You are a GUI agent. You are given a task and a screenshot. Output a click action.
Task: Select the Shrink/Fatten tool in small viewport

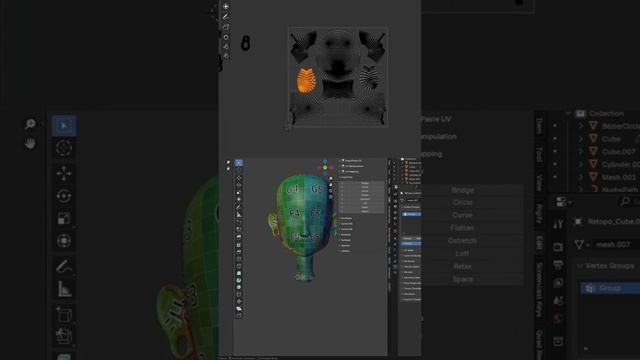[x=239, y=301]
